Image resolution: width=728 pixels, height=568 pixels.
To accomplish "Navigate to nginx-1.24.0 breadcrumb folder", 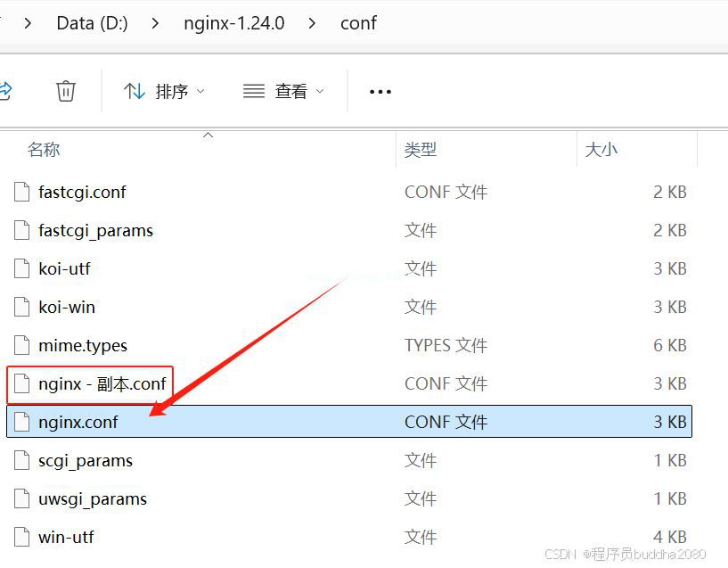I will pyautogui.click(x=234, y=23).
